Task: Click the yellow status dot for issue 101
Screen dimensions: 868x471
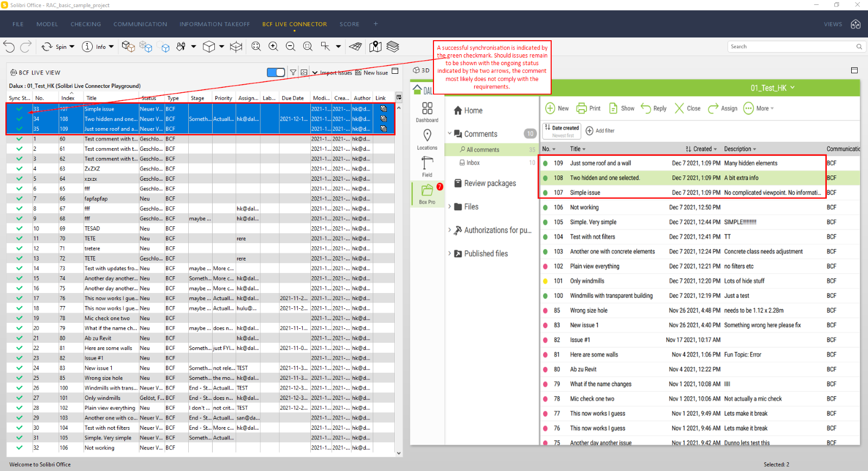Action: coord(545,281)
